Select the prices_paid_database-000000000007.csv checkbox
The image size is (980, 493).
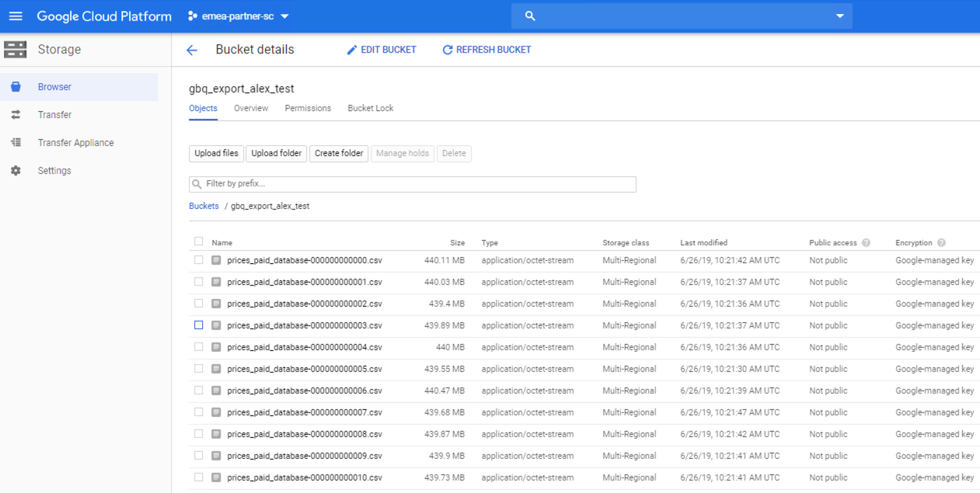[x=198, y=412]
